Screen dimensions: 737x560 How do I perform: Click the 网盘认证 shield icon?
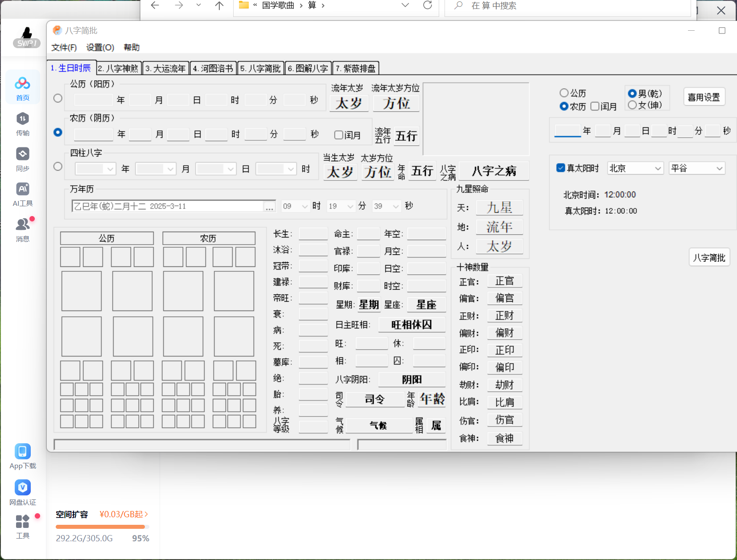click(23, 492)
